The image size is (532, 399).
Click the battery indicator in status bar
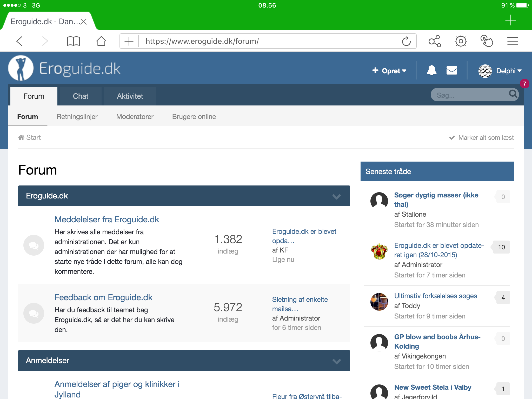tap(523, 5)
